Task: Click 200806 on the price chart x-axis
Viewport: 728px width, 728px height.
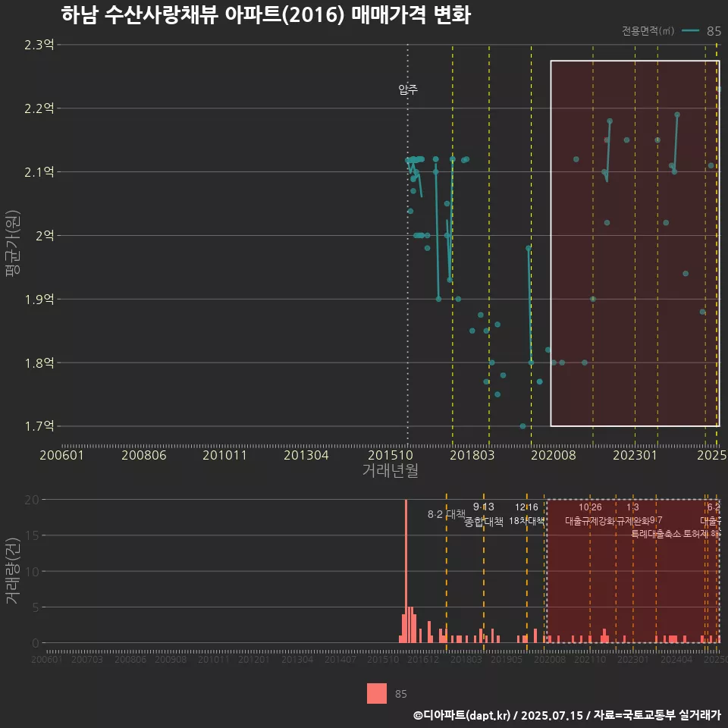Action: tap(144, 455)
